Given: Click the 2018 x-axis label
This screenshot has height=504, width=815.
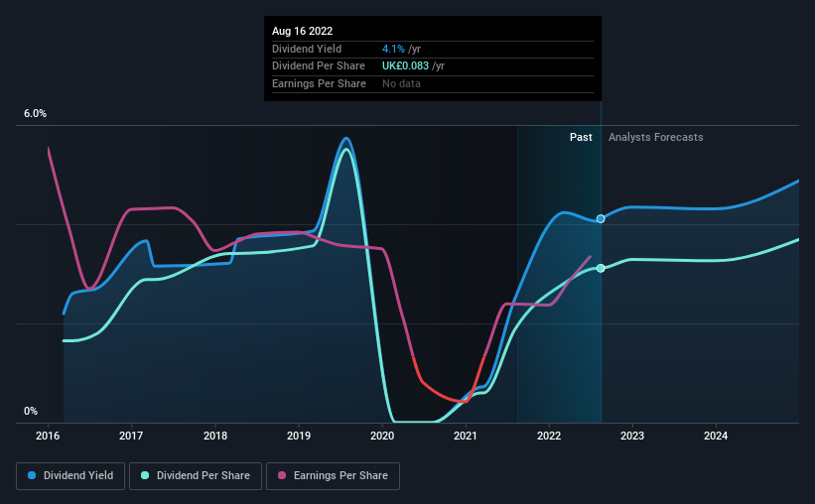Looking at the screenshot, I should tap(215, 436).
